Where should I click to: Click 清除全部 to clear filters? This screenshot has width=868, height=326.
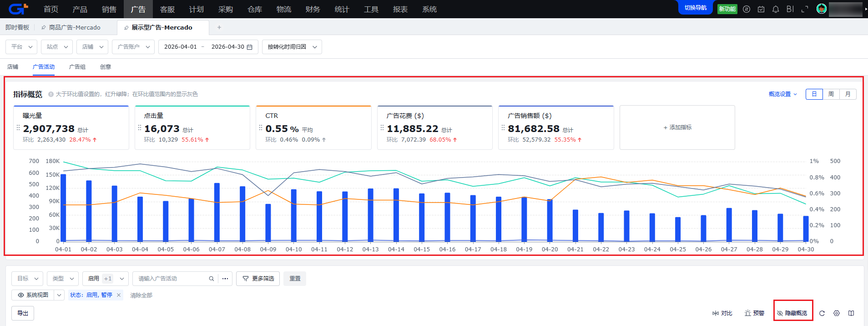141,295
